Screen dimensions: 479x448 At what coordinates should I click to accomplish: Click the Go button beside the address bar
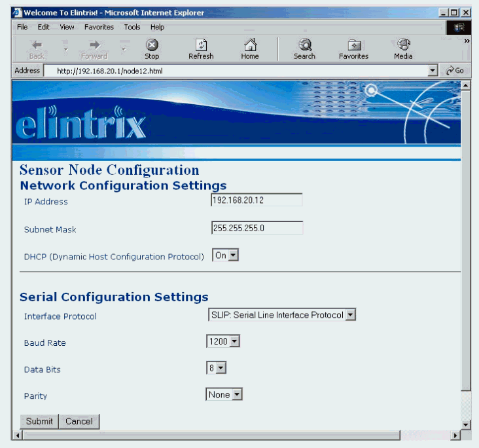tap(455, 71)
